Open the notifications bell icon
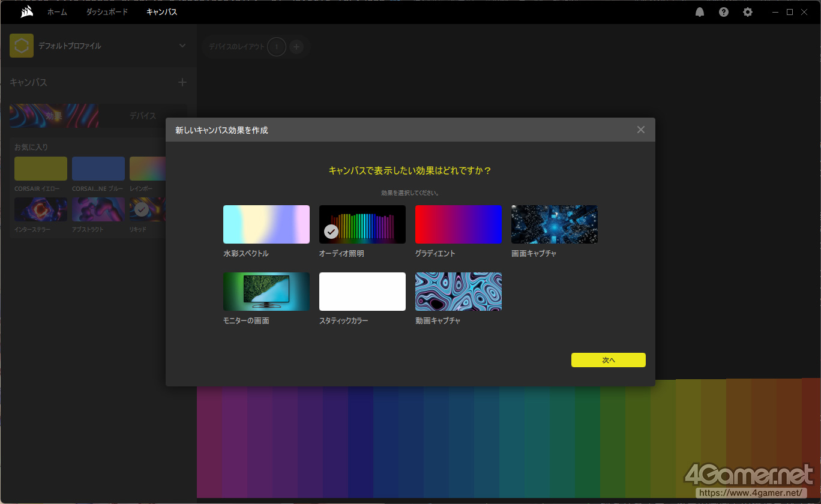Screen dimensions: 821x504 [x=700, y=12]
